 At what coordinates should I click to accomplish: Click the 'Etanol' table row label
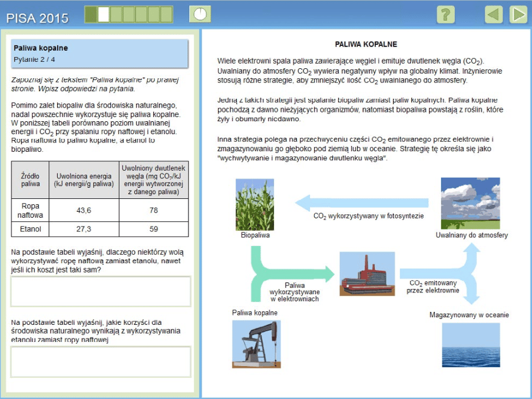tap(30, 229)
